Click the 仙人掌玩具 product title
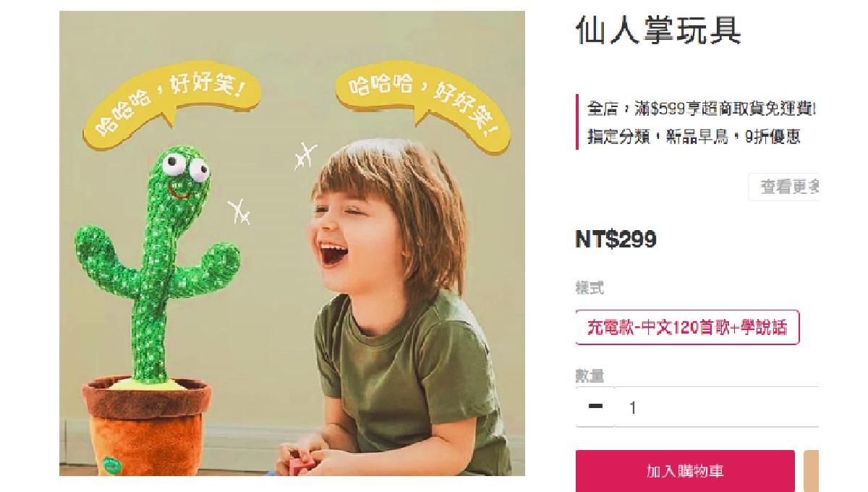 pyautogui.click(x=658, y=31)
